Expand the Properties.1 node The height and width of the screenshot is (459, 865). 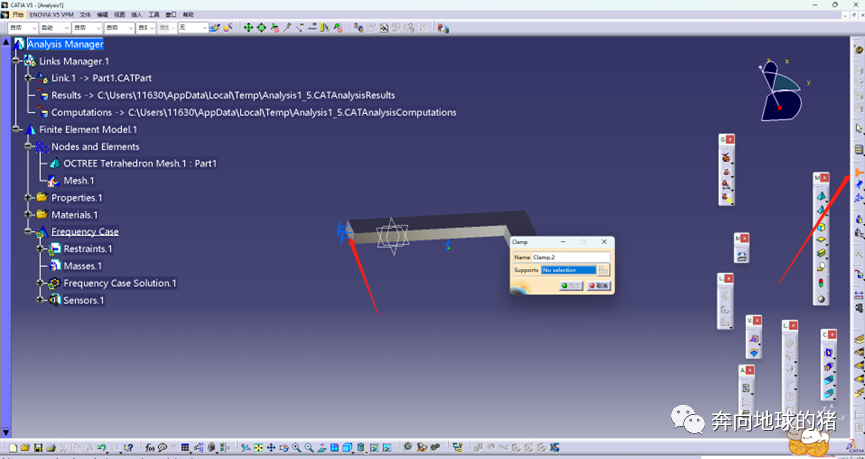pos(28,198)
